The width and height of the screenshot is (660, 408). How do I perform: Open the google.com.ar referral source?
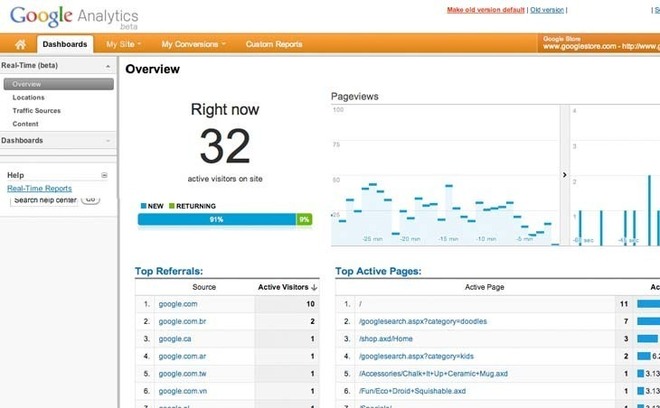point(182,356)
